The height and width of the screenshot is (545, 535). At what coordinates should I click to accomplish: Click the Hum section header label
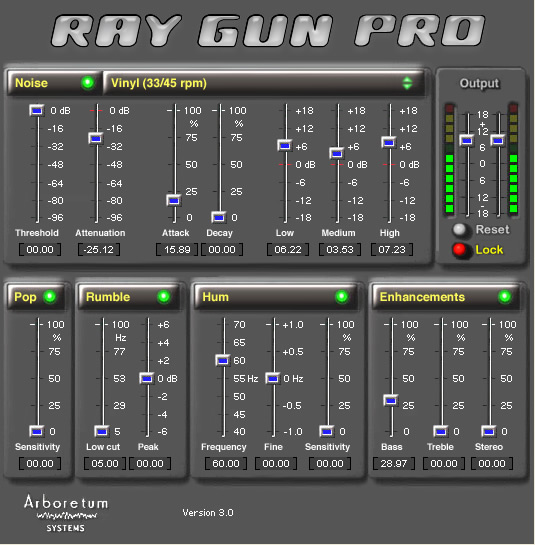click(x=216, y=297)
